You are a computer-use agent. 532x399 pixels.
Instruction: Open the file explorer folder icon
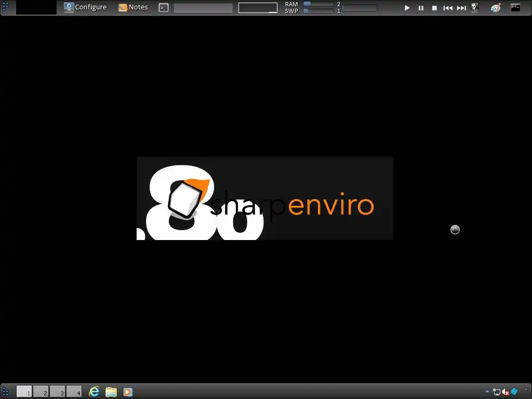pos(111,392)
